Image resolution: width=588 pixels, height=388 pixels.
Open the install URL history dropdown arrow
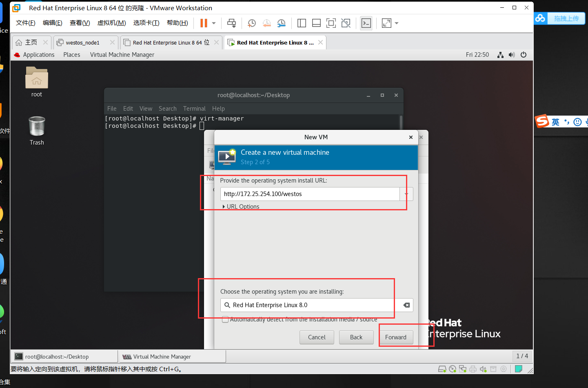(x=406, y=194)
